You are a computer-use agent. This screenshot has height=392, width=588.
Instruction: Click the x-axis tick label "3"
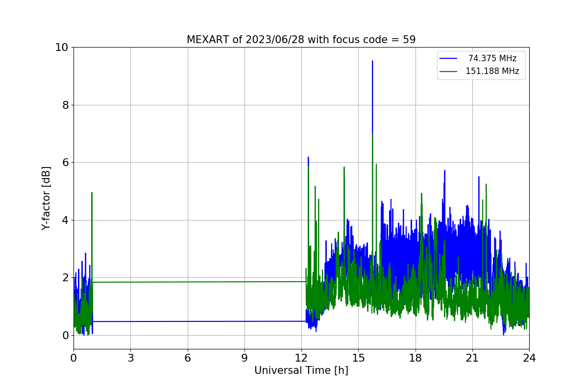130,358
